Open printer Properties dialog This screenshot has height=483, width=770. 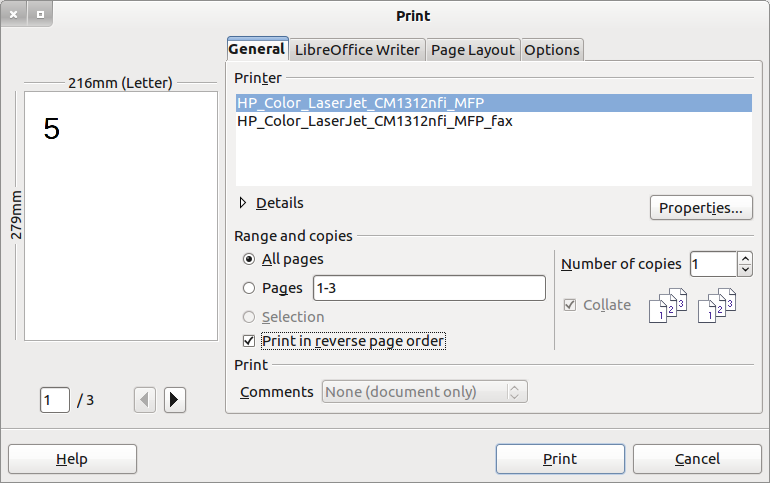point(700,208)
